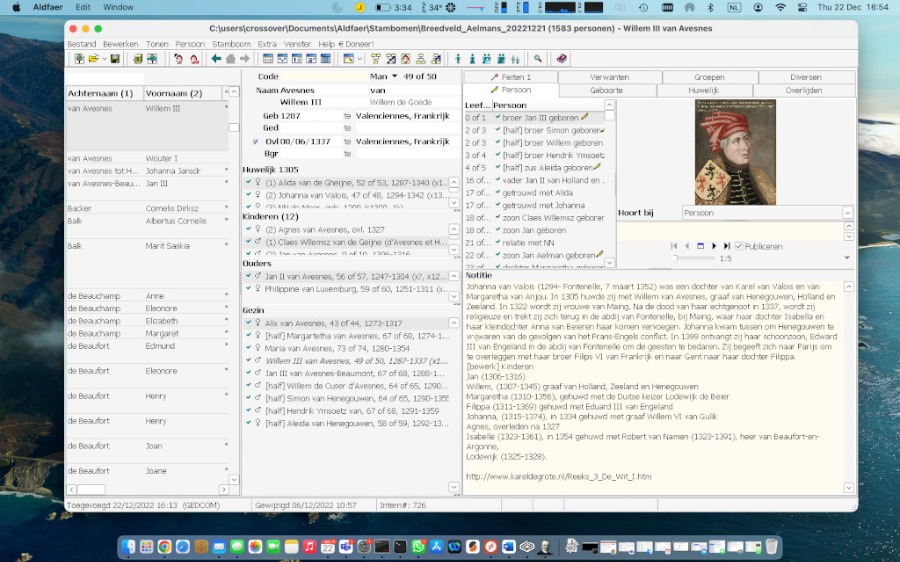Expand the dropdown next to open-folder icon
The height and width of the screenshot is (562, 900).
point(103,59)
